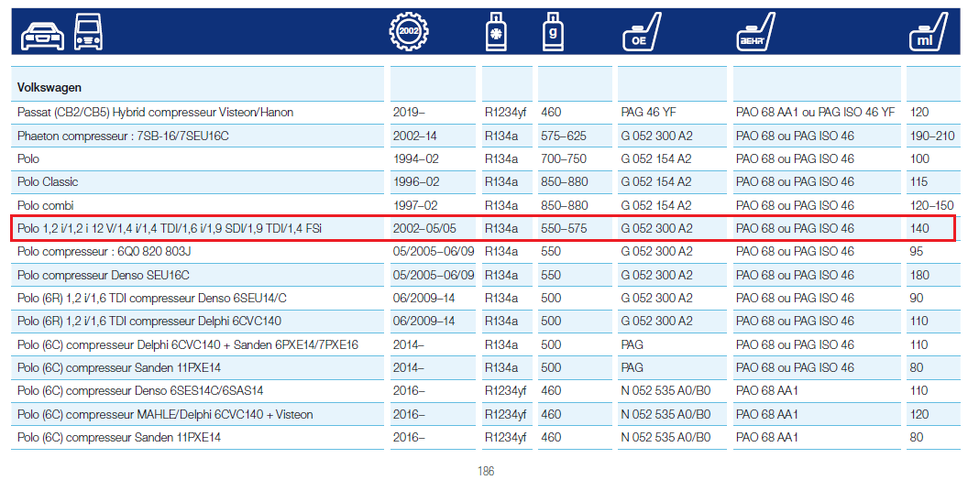Click N 052 535 A0/B0 in Denso 6SES14C row

666,391
